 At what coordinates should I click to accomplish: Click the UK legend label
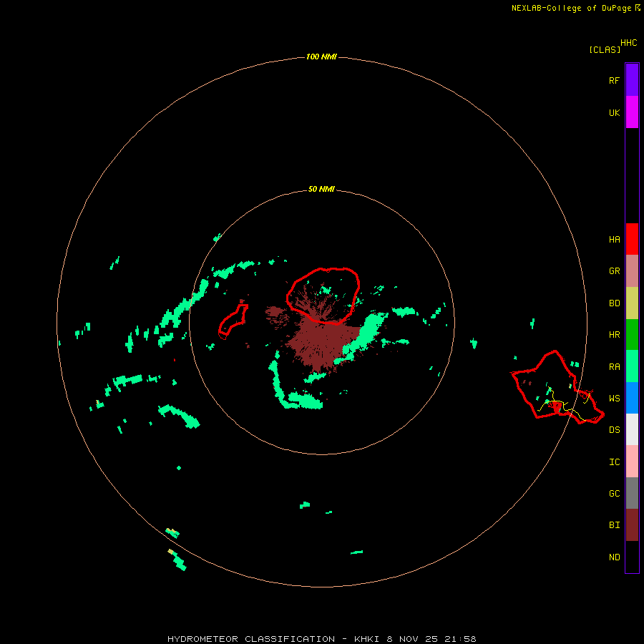tap(615, 112)
